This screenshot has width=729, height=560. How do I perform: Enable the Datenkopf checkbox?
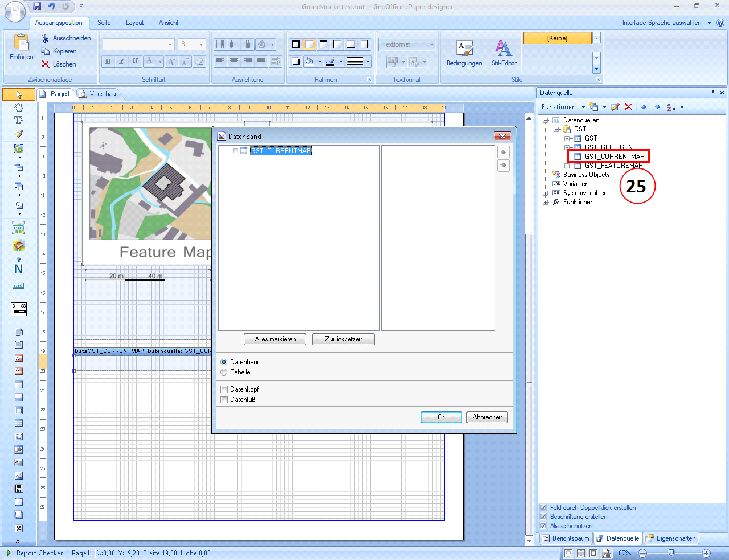point(224,389)
